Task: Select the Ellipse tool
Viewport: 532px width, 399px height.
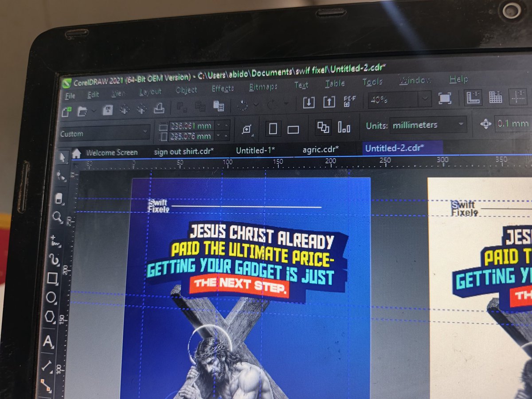Action: (51, 297)
